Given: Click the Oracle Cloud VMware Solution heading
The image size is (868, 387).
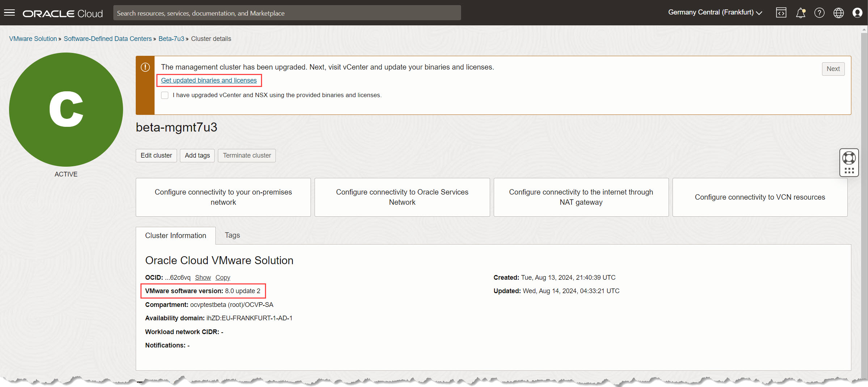Looking at the screenshot, I should 219,261.
